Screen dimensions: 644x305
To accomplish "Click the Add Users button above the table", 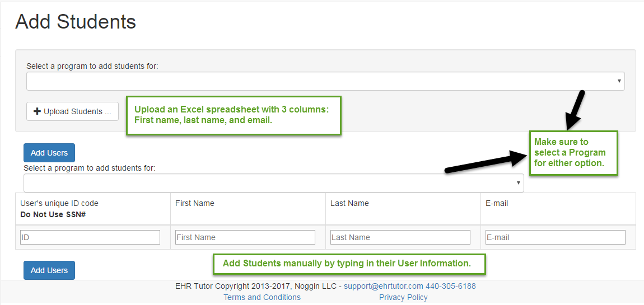I will click(x=49, y=153).
